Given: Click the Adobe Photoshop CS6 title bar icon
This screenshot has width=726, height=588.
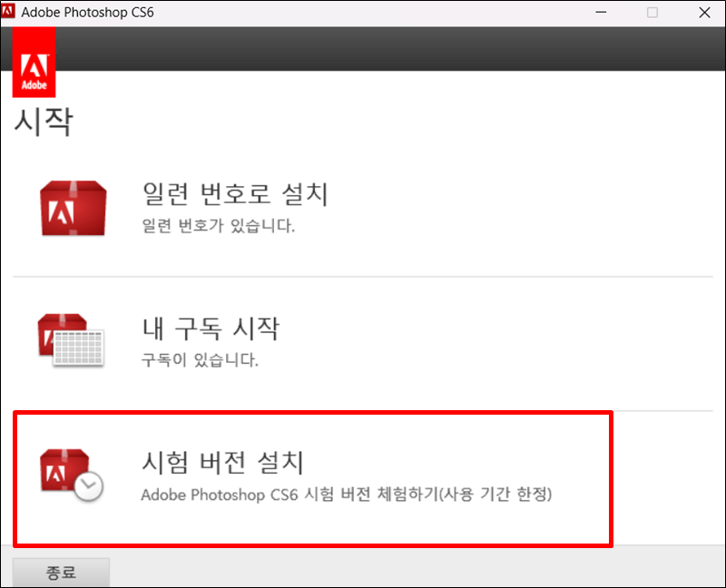Looking at the screenshot, I should coord(8,11).
